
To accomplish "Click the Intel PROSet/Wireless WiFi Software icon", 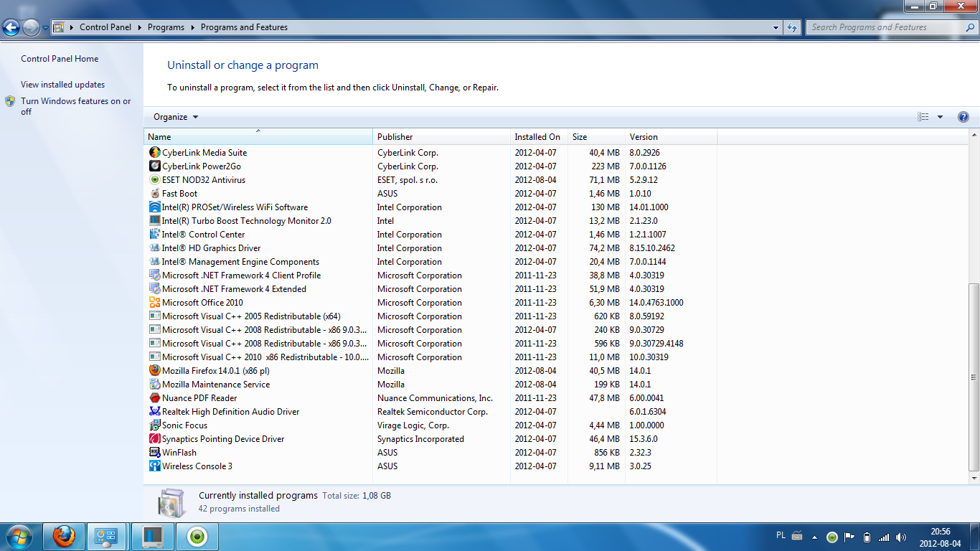I will tap(154, 207).
